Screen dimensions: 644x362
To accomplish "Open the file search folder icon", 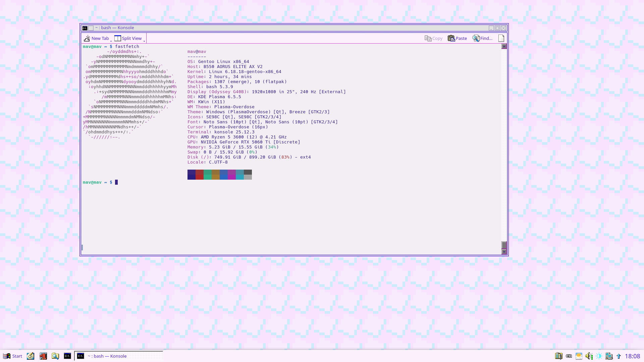I will [55, 356].
